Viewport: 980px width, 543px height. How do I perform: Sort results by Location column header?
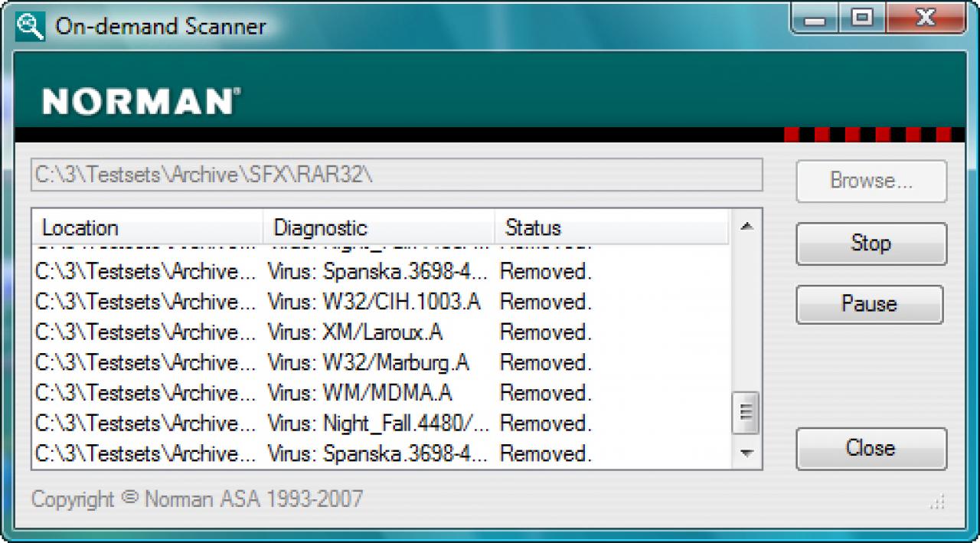[x=147, y=228]
